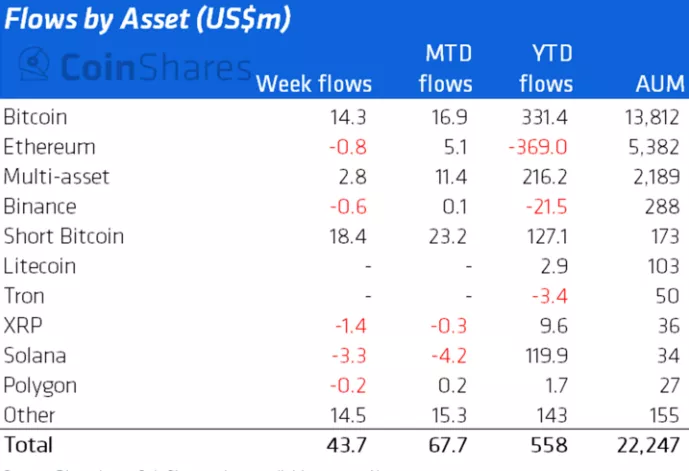The width and height of the screenshot is (689, 471).
Task: Select the Ethereum row label
Action: [49, 147]
